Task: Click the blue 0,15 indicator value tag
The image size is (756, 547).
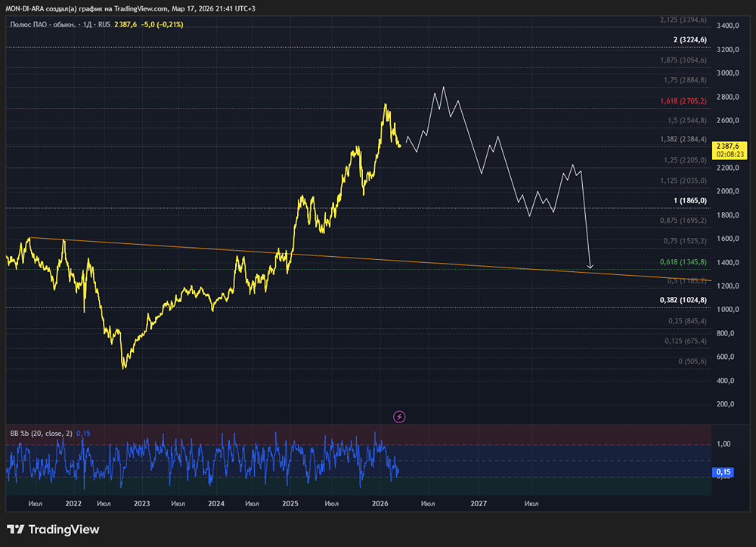Action: [x=723, y=472]
